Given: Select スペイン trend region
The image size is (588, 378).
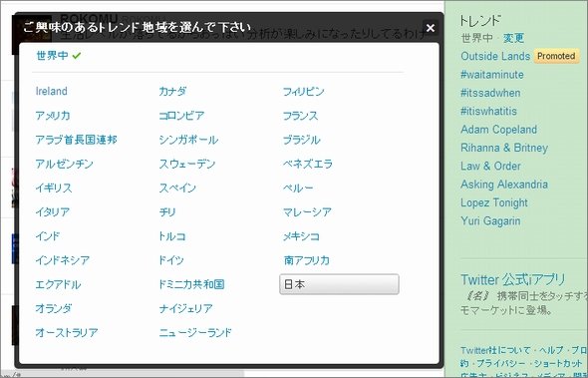Looking at the screenshot, I should [177, 189].
